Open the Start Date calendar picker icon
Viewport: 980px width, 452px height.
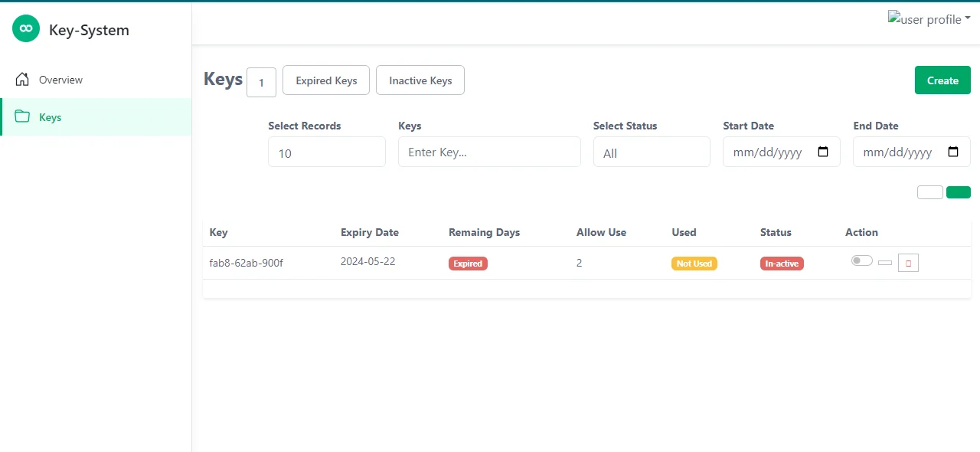pyautogui.click(x=823, y=152)
